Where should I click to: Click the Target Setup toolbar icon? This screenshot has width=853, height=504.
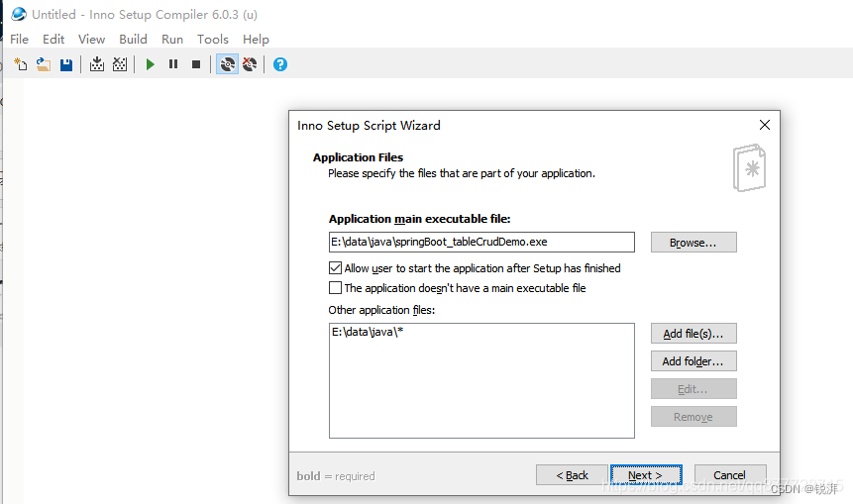click(x=228, y=64)
